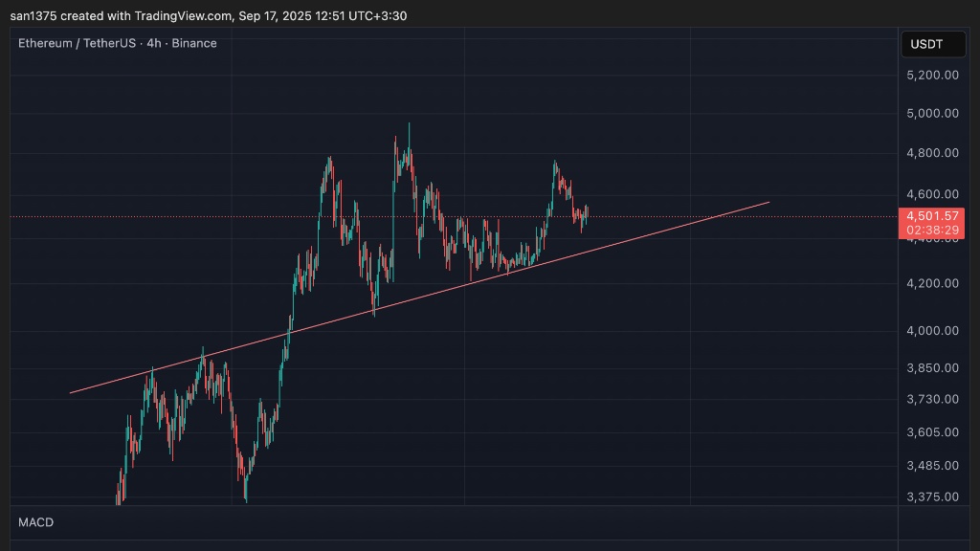Viewport: 980px width, 551px height.
Task: Click the 3,485.00 price axis label
Action: 932,466
